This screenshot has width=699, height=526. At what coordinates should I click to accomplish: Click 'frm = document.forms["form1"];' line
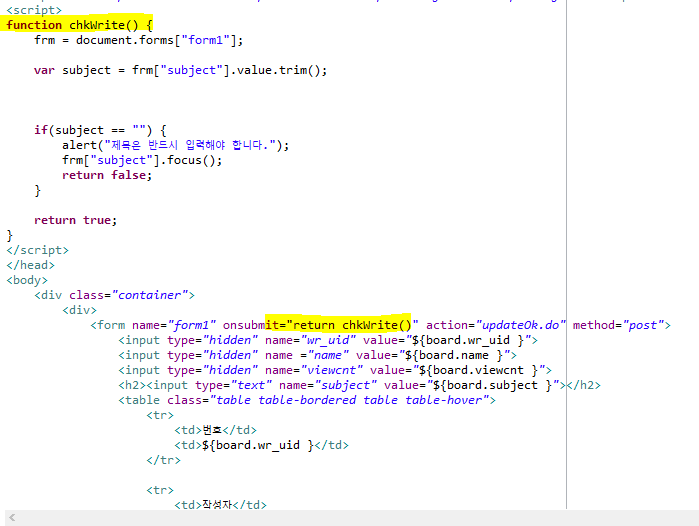pyautogui.click(x=139, y=40)
